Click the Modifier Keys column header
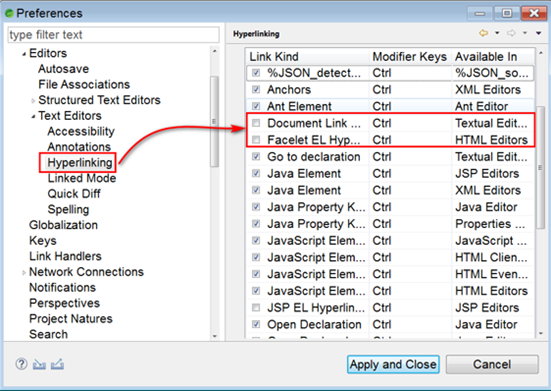This screenshot has width=551, height=391. tap(410, 57)
